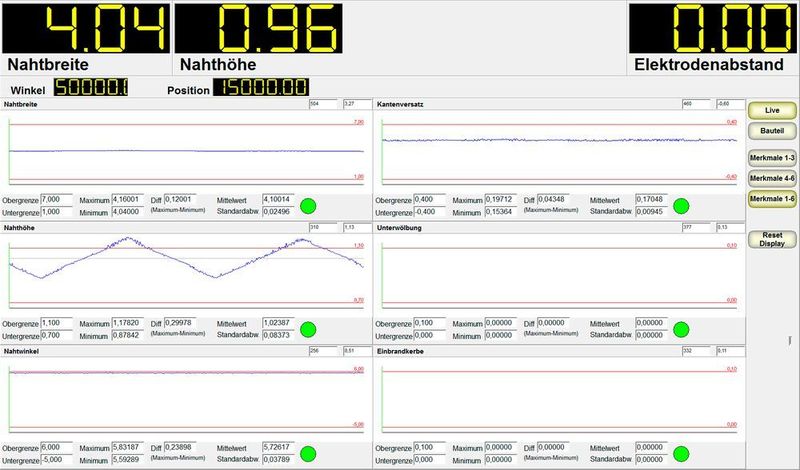Click Nahtwinkel Standardabw value 0,03789
Image resolution: width=800 pixels, height=470 pixels.
(278, 459)
